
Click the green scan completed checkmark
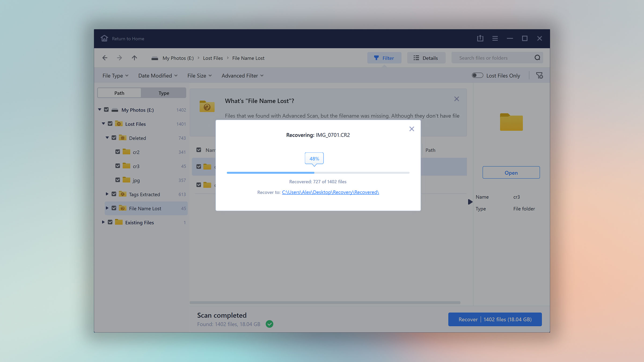269,324
